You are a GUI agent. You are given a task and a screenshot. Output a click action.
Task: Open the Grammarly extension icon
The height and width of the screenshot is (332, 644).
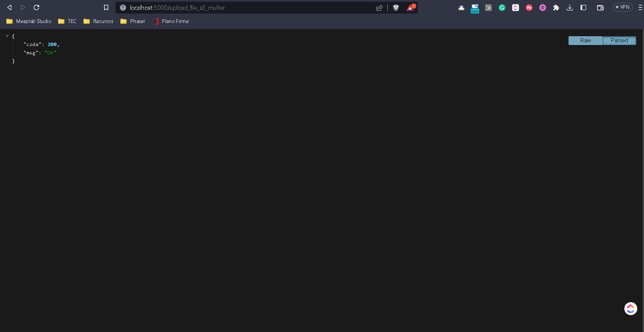pyautogui.click(x=502, y=8)
